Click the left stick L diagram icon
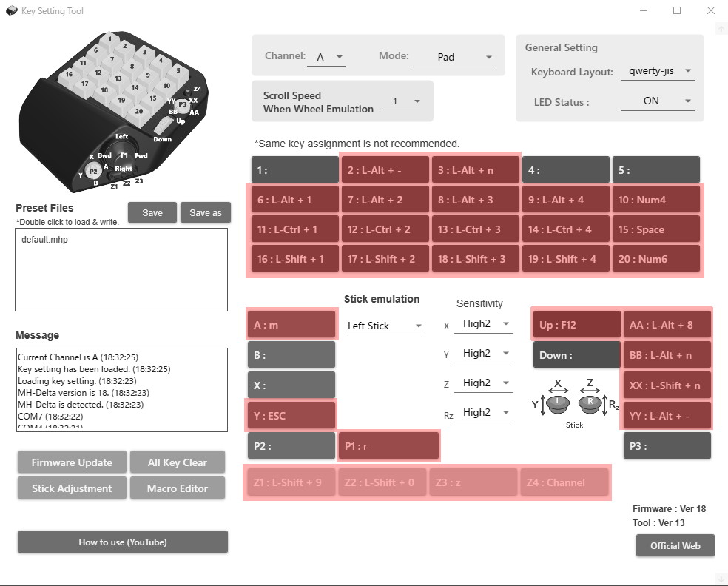The image size is (728, 586). [x=558, y=403]
